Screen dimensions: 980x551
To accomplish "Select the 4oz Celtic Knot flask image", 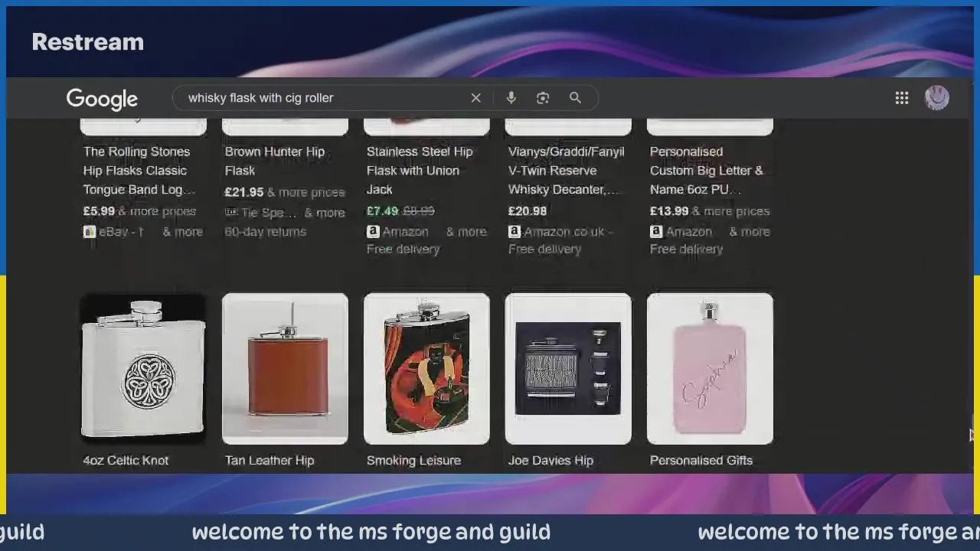I will (x=143, y=369).
